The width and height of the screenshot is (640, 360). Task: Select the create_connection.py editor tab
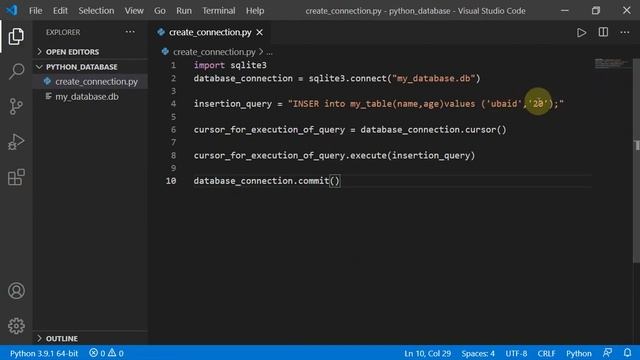(210, 32)
